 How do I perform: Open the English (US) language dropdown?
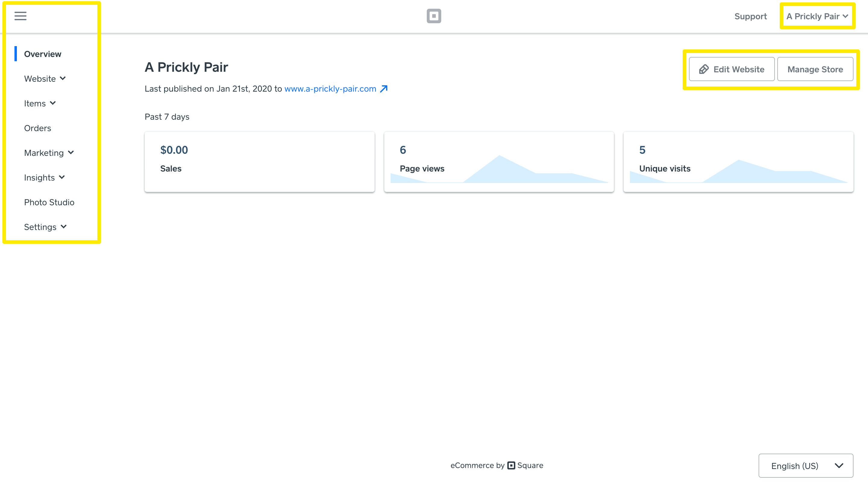[x=806, y=466]
